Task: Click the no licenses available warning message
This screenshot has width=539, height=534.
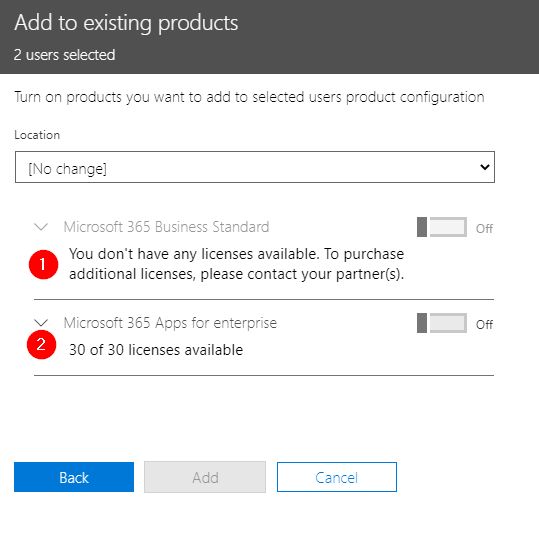Action: point(236,264)
